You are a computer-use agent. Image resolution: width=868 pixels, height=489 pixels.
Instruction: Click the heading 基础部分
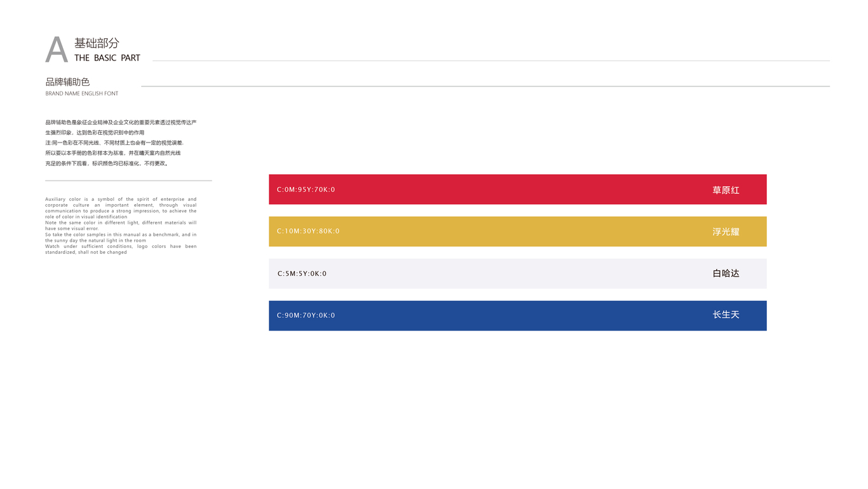97,43
